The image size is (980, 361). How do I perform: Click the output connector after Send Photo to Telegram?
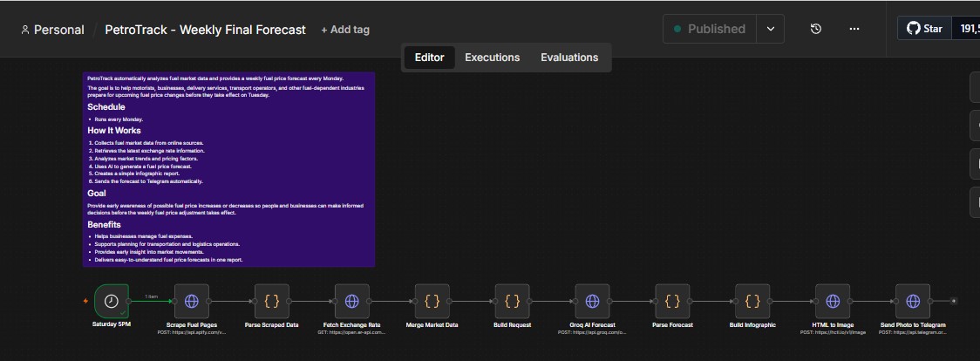click(953, 301)
